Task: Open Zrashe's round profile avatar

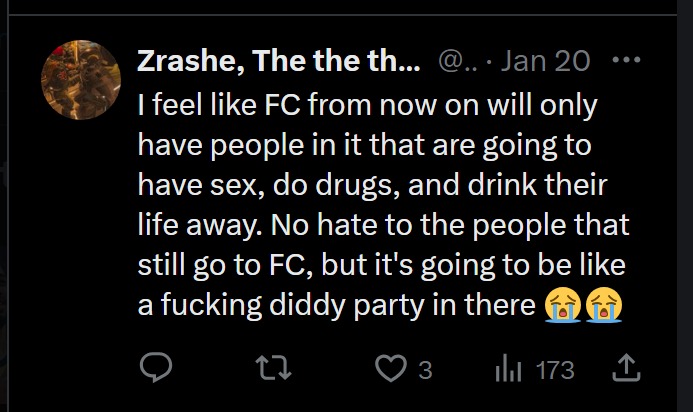Action: point(81,80)
